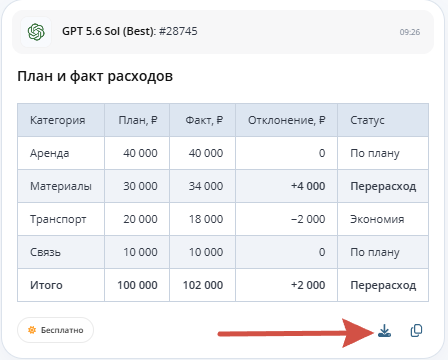Click the Отклонение, ₽ column header

click(287, 120)
